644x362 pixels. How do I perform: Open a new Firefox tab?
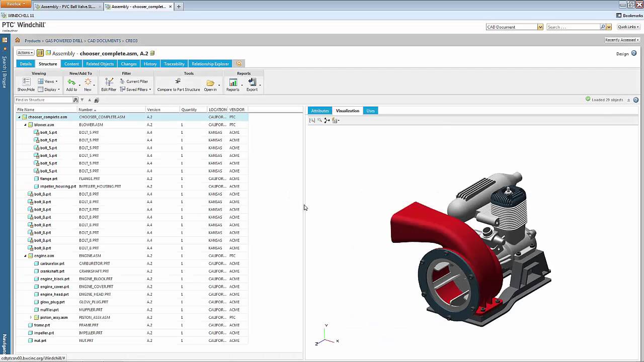(x=179, y=7)
